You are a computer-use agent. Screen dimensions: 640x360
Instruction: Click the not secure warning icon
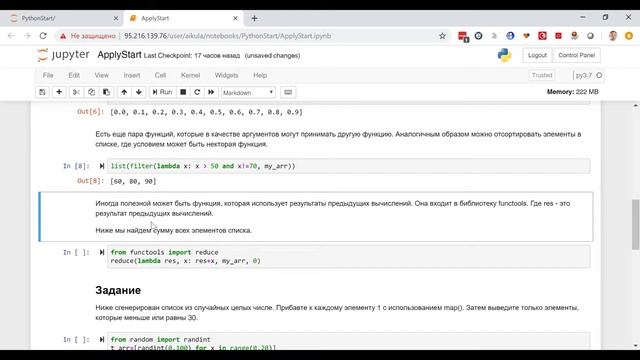[x=63, y=36]
